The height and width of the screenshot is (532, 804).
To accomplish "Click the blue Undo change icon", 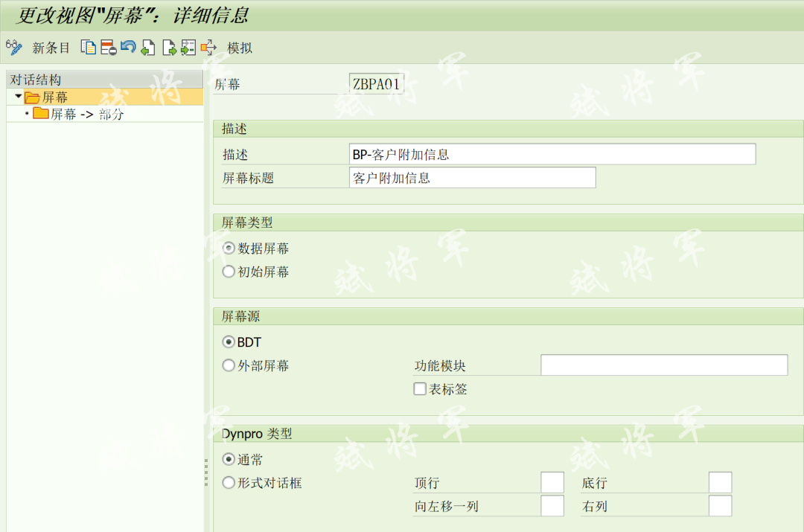I will 128,48.
